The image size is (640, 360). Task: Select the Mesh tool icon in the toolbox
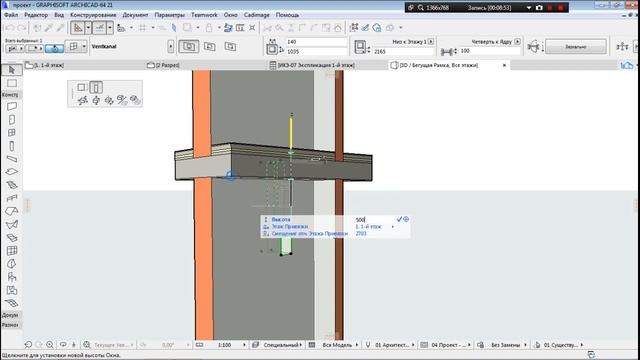coord(11,303)
